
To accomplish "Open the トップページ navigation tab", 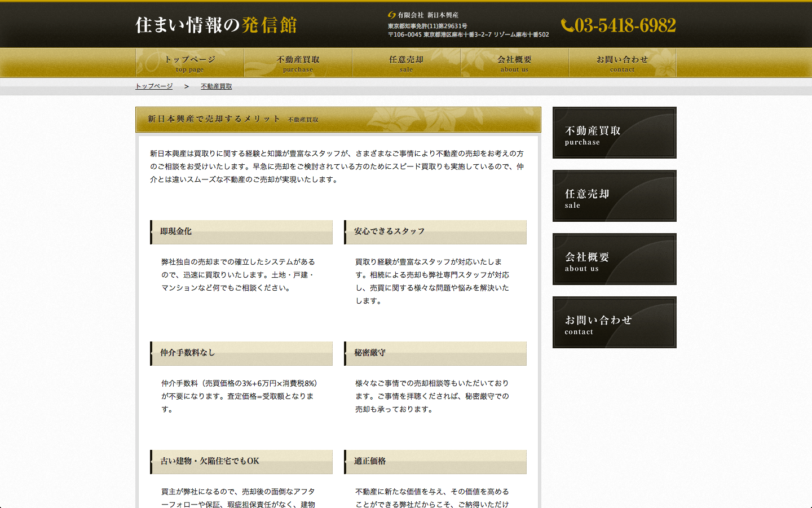I will point(189,63).
